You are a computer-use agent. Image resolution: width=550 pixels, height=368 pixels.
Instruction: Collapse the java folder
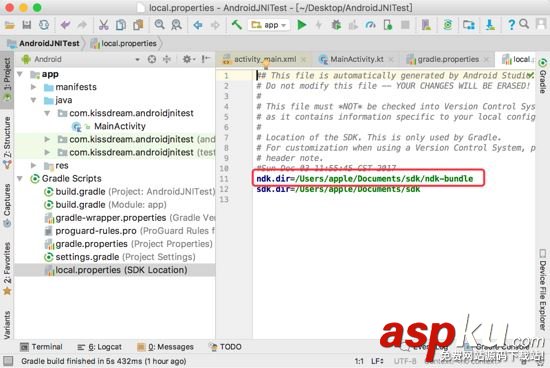[x=33, y=100]
